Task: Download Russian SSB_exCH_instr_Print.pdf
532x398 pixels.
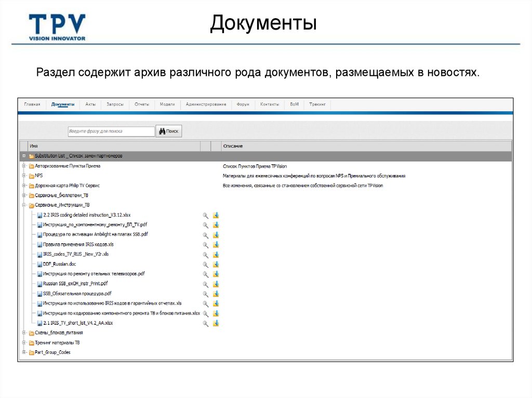Action: pos(216,284)
